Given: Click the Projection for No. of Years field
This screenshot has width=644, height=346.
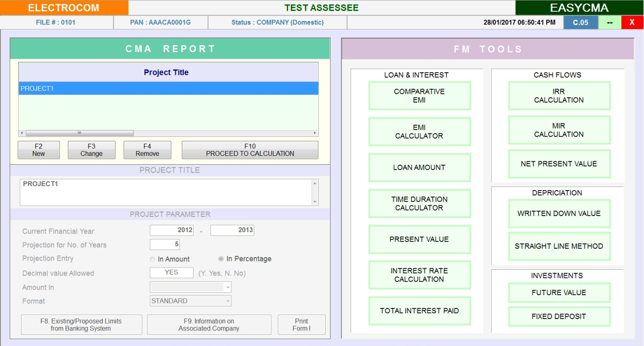Looking at the screenshot, I should pos(165,244).
